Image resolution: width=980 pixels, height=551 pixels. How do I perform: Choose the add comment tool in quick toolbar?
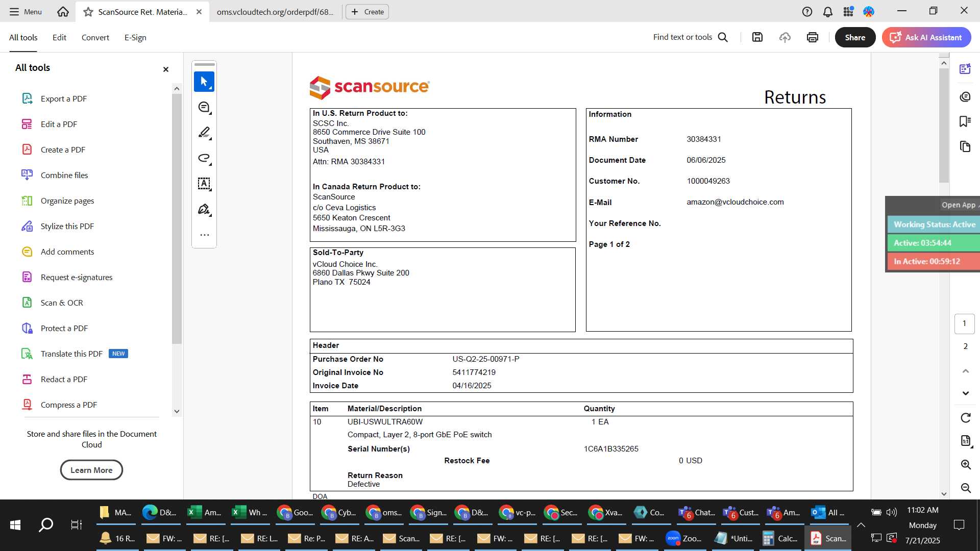(204, 108)
